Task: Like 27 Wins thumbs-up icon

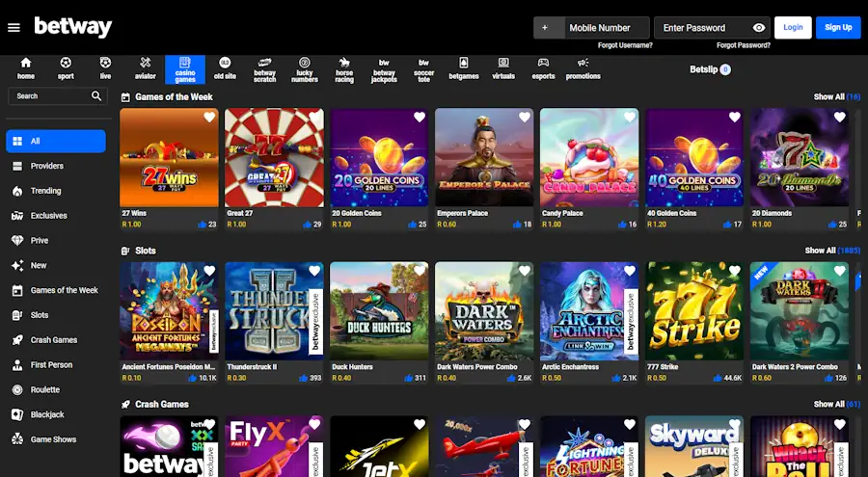Action: tap(203, 225)
